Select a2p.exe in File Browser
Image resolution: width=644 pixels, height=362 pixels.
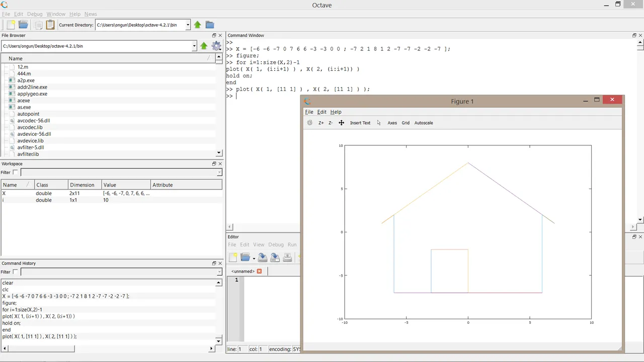[x=26, y=80]
